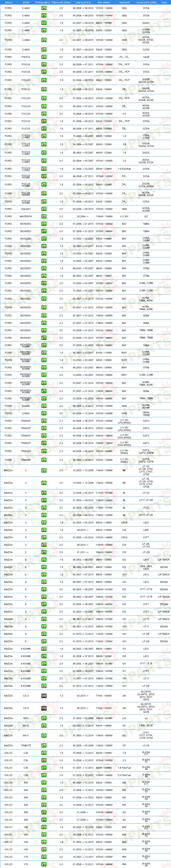Screen dimensions: 171x868
Task: Click the Model column header
Action: (x=26, y=2)
